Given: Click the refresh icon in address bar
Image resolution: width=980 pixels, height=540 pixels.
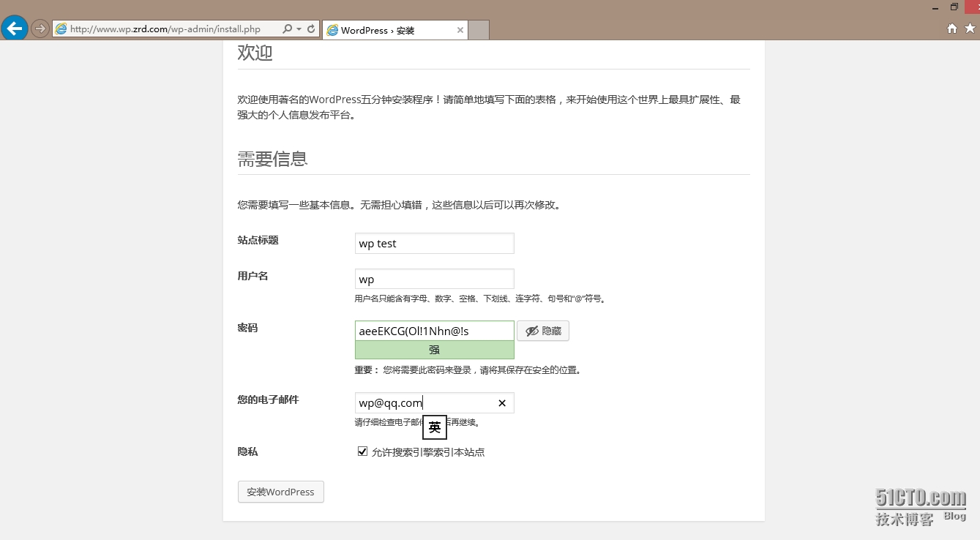Looking at the screenshot, I should (311, 29).
